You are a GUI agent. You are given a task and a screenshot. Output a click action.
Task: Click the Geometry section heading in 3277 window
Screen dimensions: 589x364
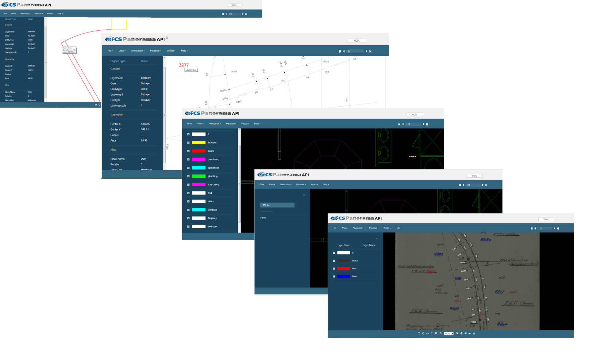[x=117, y=115]
